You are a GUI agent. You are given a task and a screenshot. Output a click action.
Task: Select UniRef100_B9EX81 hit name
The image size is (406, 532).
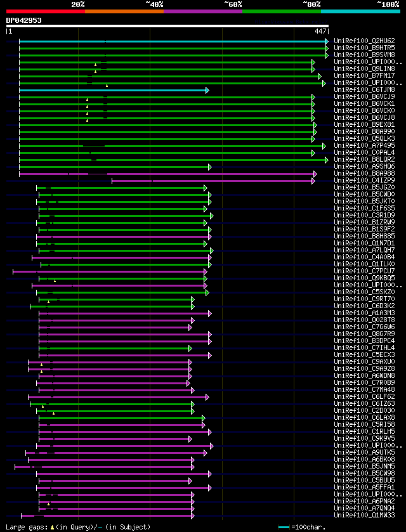point(364,125)
